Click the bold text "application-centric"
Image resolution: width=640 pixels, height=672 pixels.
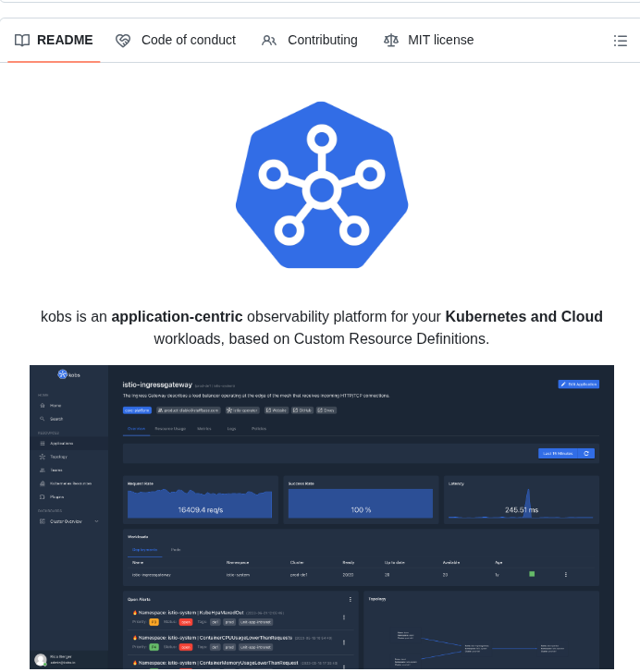point(177,317)
